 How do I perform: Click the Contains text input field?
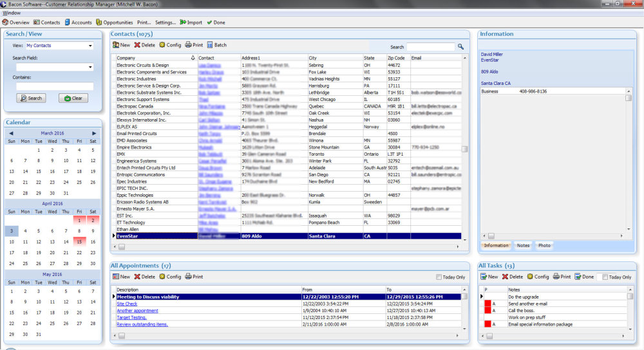(55, 86)
